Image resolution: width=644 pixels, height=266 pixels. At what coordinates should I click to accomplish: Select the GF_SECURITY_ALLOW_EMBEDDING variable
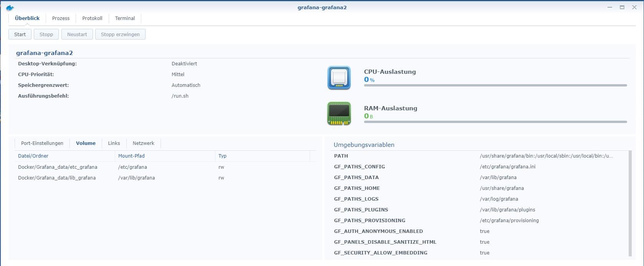(x=479, y=253)
